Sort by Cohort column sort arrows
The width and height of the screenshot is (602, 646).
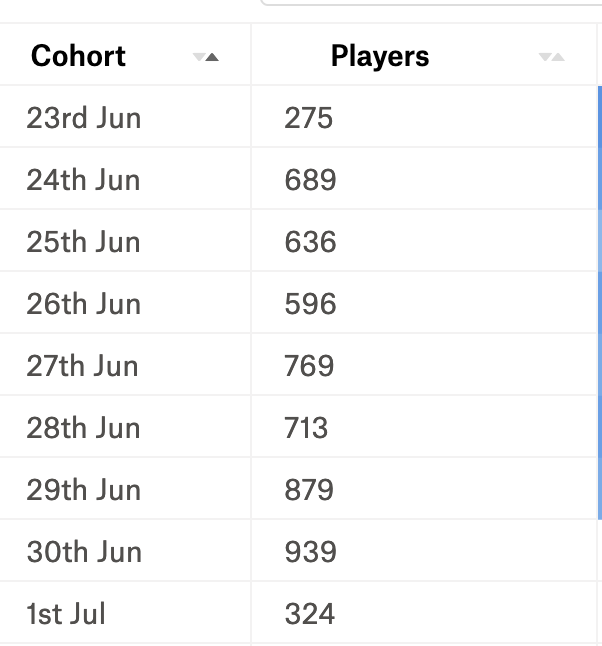click(206, 57)
